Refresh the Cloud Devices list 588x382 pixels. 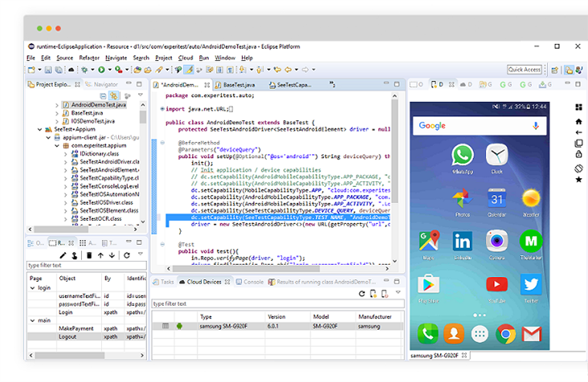click(x=361, y=294)
